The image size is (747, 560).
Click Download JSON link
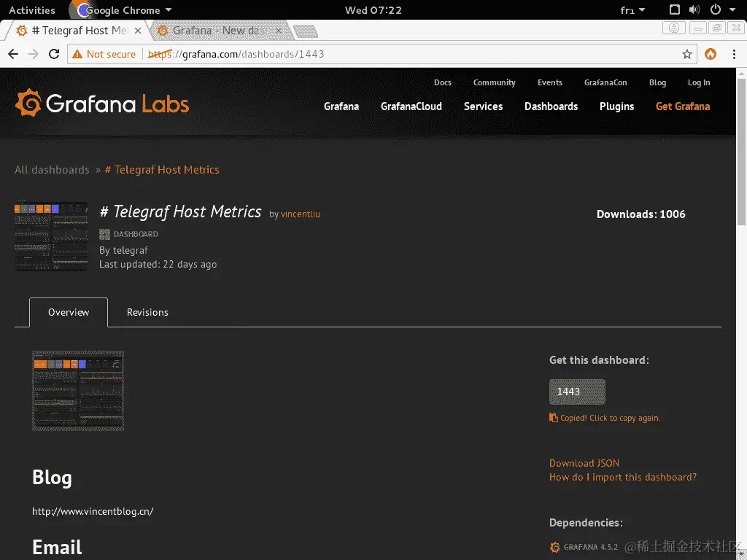point(584,463)
